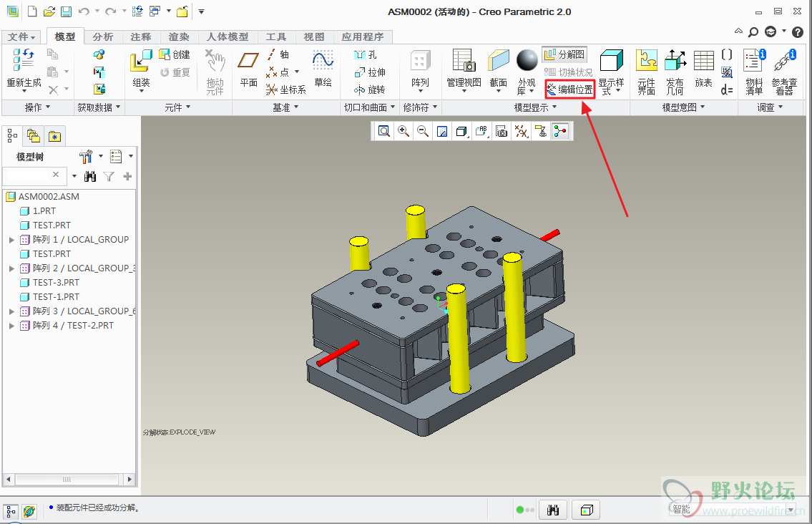Click the Refit view icon in graphics toolbar
Image resolution: width=812 pixels, height=524 pixels.
pyautogui.click(x=383, y=131)
